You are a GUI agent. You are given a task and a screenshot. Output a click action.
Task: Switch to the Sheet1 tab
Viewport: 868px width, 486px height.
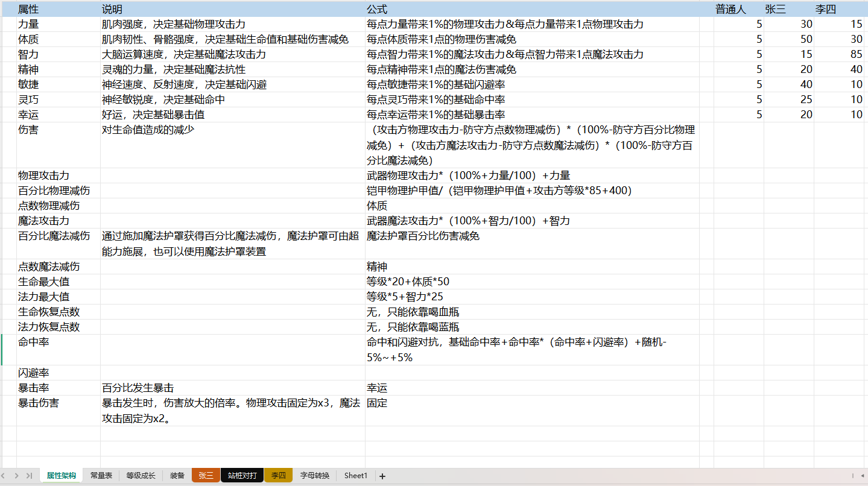pyautogui.click(x=355, y=476)
